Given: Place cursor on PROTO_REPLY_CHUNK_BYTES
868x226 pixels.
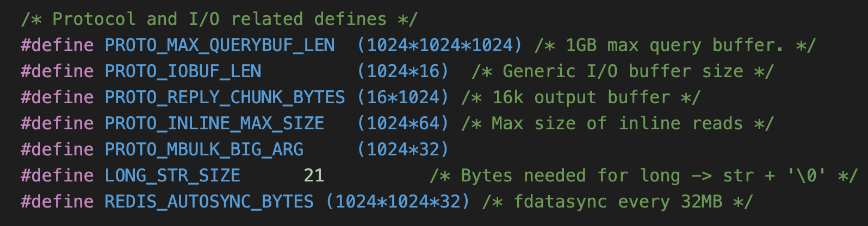Looking at the screenshot, I should pos(225,97).
